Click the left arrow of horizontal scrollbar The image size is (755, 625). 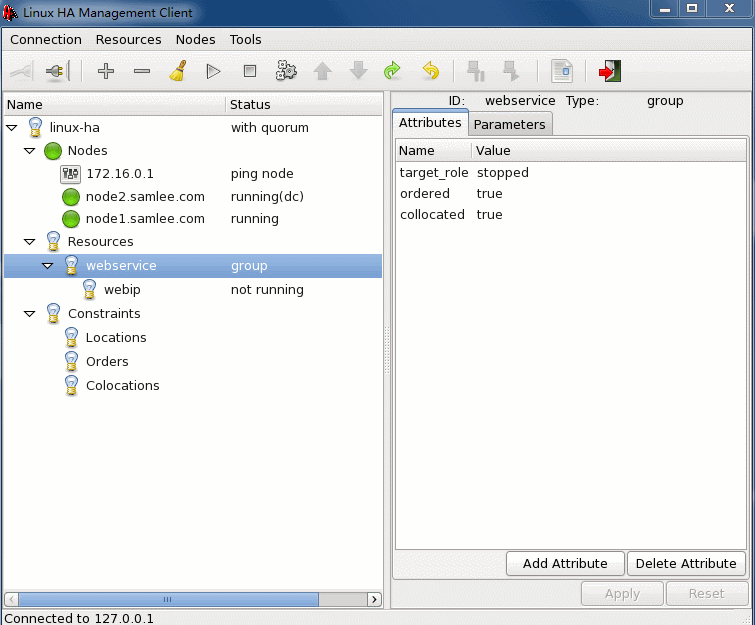click(x=12, y=599)
